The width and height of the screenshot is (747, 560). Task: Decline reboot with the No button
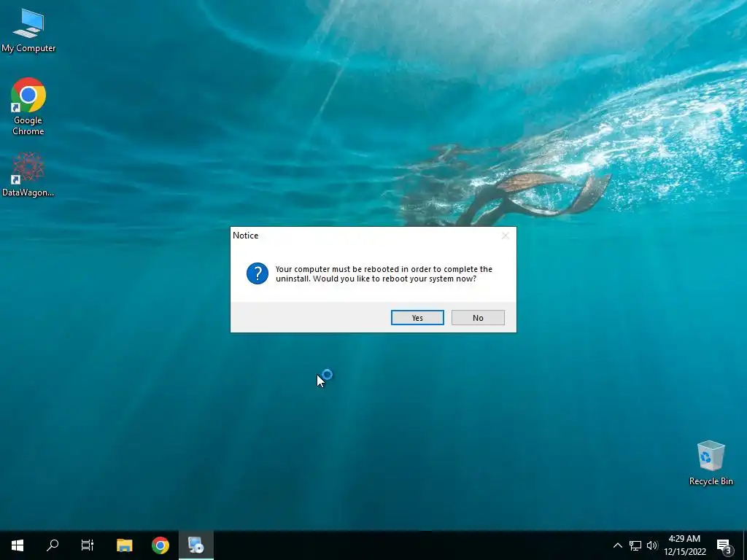pos(478,318)
